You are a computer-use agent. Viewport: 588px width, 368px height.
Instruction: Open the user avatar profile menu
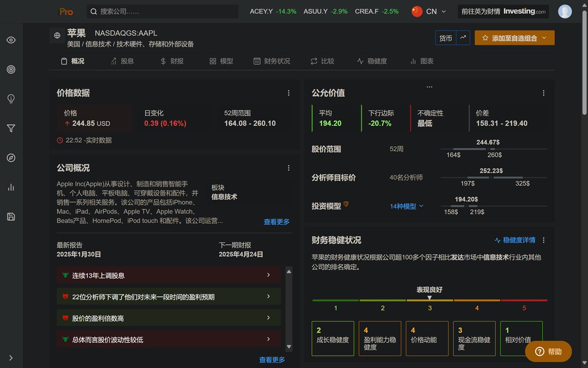pos(565,11)
